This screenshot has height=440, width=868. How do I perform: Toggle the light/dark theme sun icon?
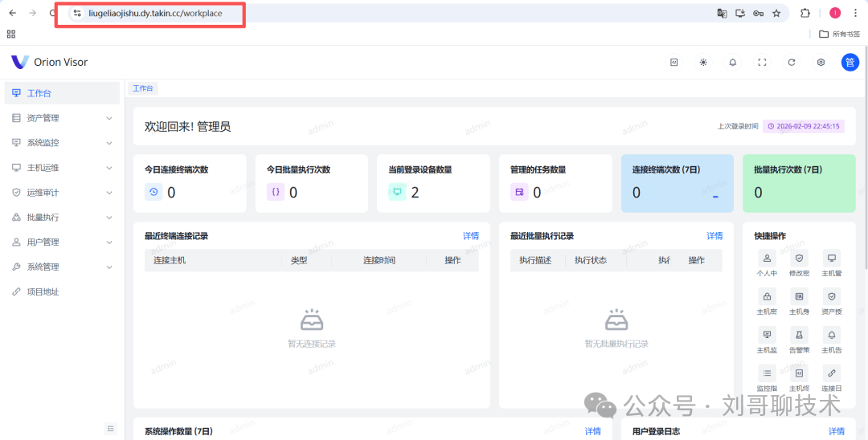coord(703,63)
